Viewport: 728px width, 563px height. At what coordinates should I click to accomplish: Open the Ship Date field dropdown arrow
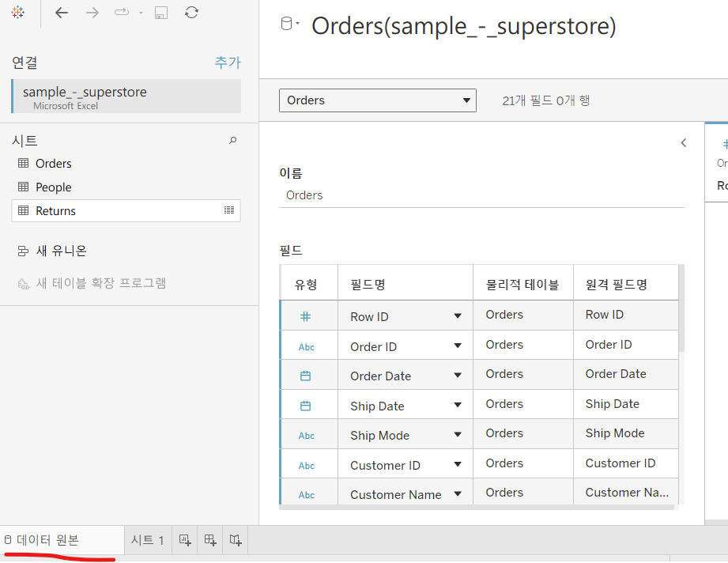point(458,405)
